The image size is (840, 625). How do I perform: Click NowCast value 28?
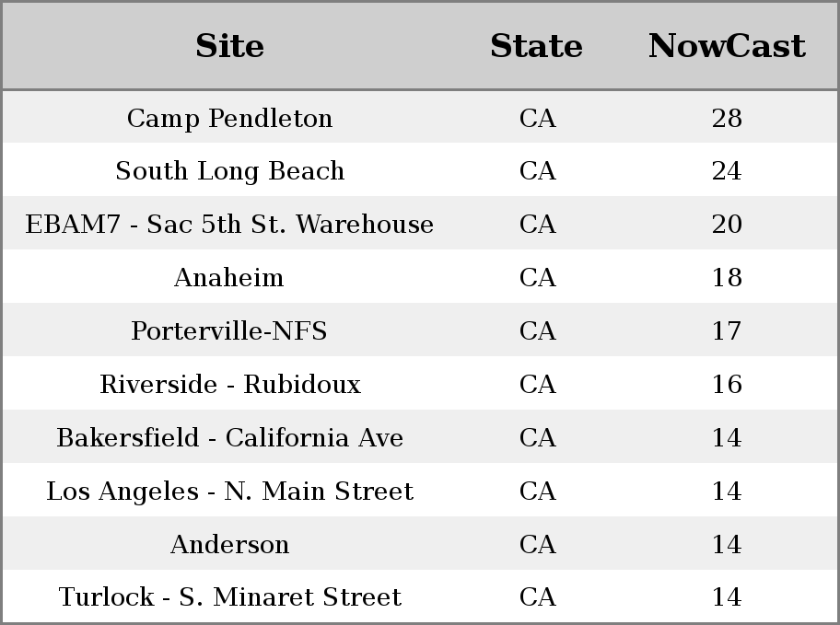[x=727, y=119]
